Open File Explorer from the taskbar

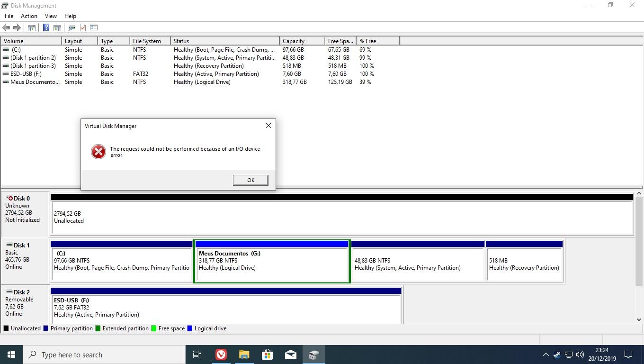(x=244, y=355)
